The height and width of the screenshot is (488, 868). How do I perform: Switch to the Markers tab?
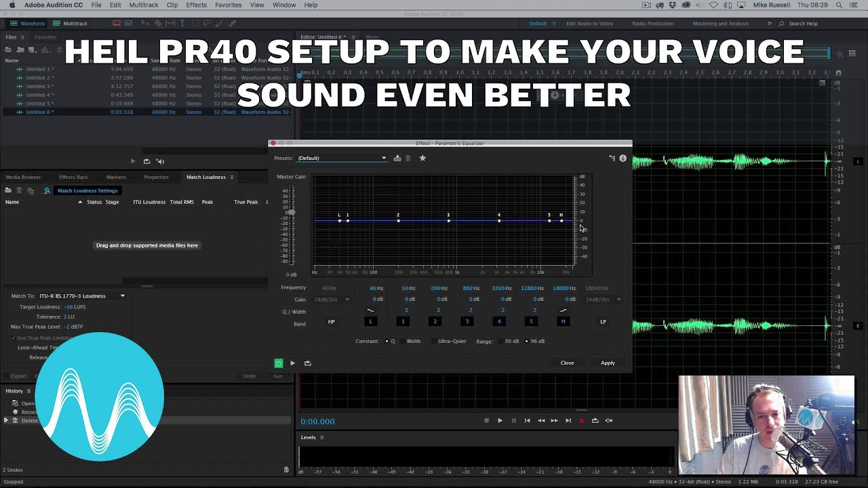tap(116, 178)
